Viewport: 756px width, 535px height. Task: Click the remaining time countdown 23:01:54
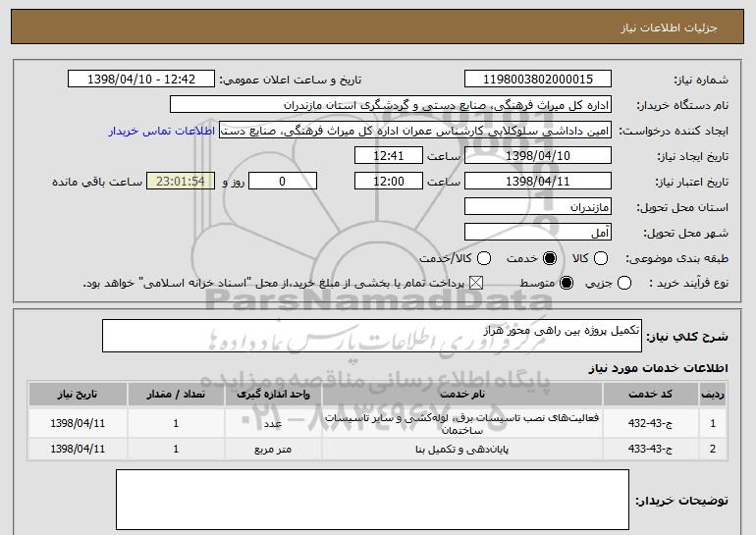click(x=181, y=182)
